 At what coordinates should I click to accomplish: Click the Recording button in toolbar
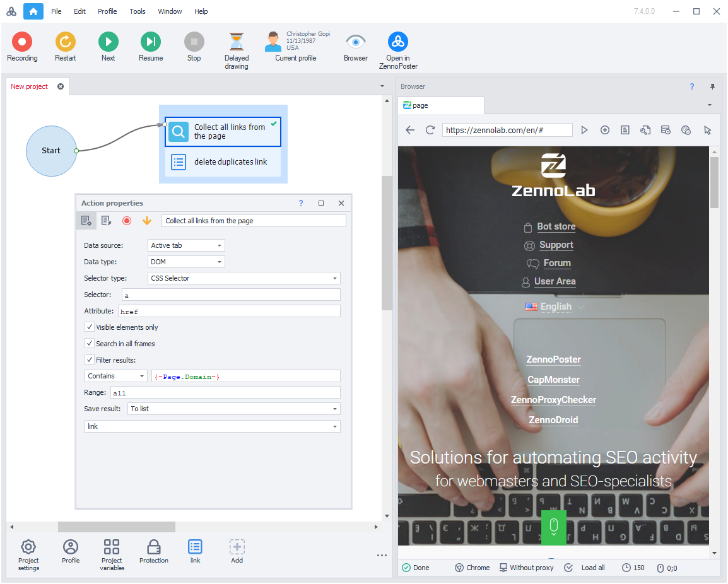tap(22, 42)
